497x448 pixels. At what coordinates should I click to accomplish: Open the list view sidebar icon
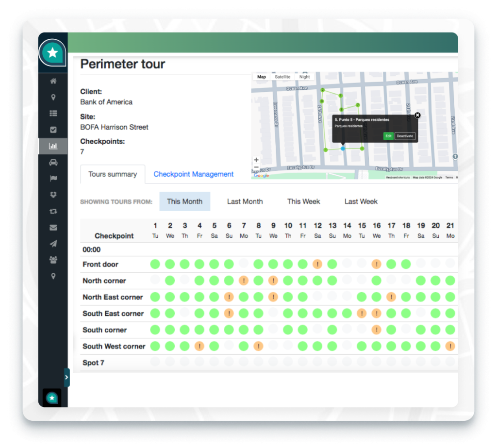tap(53, 113)
